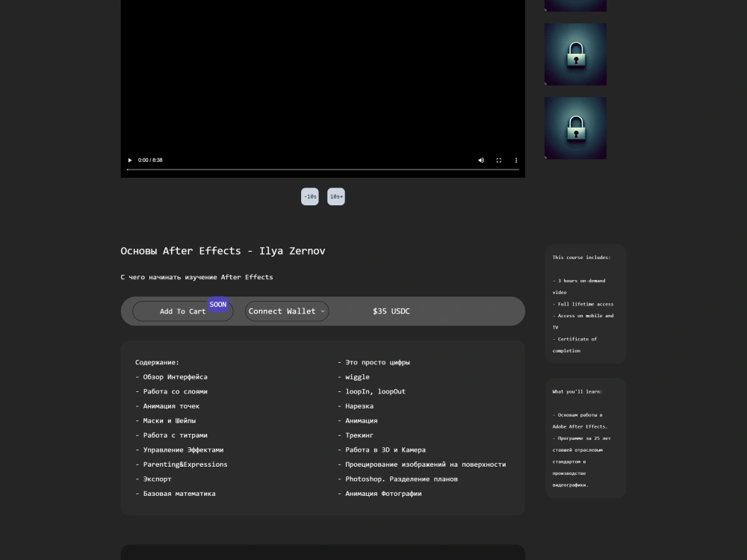Click the Full lifetime access line
Image resolution: width=747 pixels, height=560 pixels.
[x=583, y=305]
